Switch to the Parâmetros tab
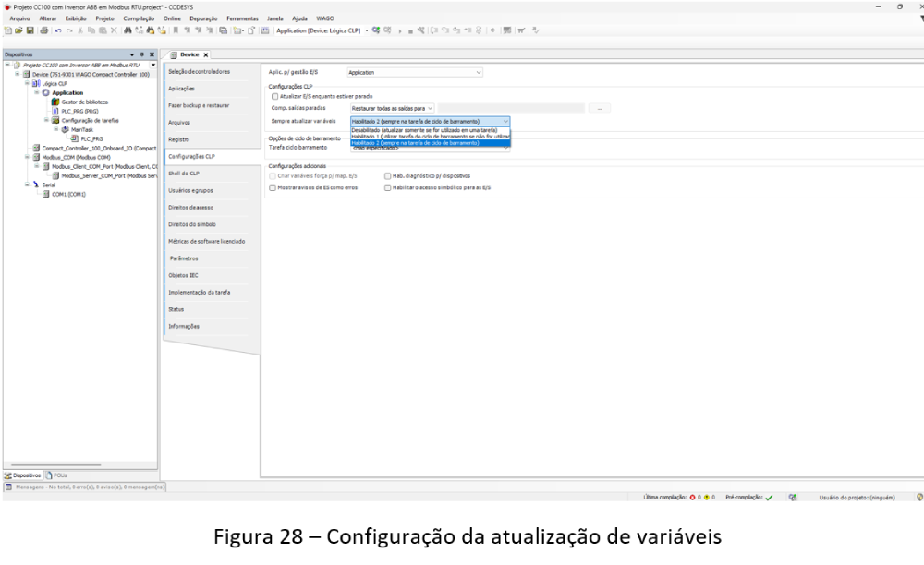This screenshot has width=924, height=565. click(183, 258)
